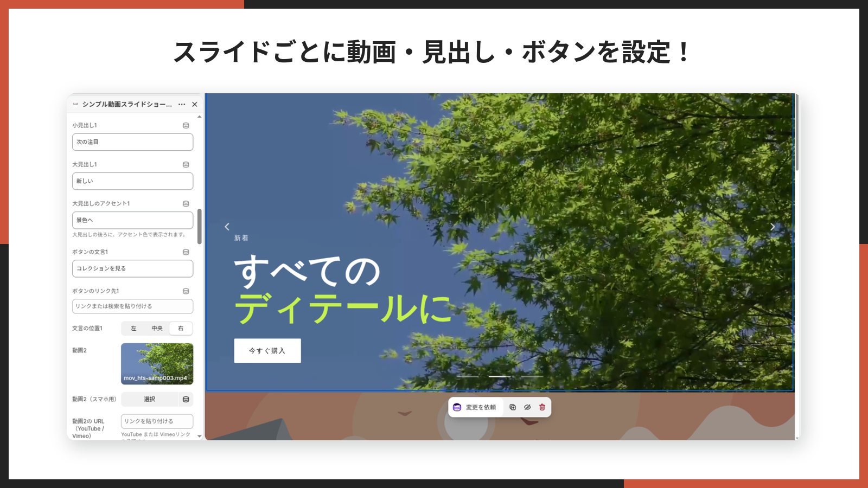Screen dimensions: 868x488
Task: Click the section icon left of panel title
Action: click(75, 104)
